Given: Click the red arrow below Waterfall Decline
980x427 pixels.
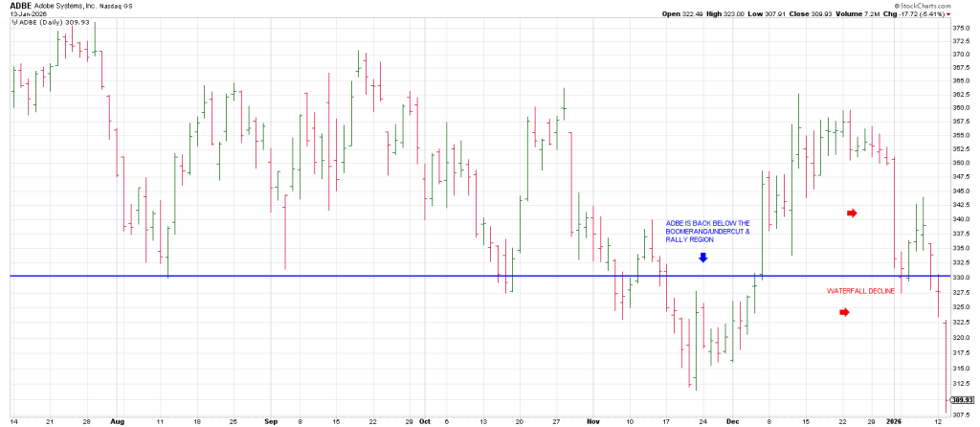Looking at the screenshot, I should tap(844, 312).
